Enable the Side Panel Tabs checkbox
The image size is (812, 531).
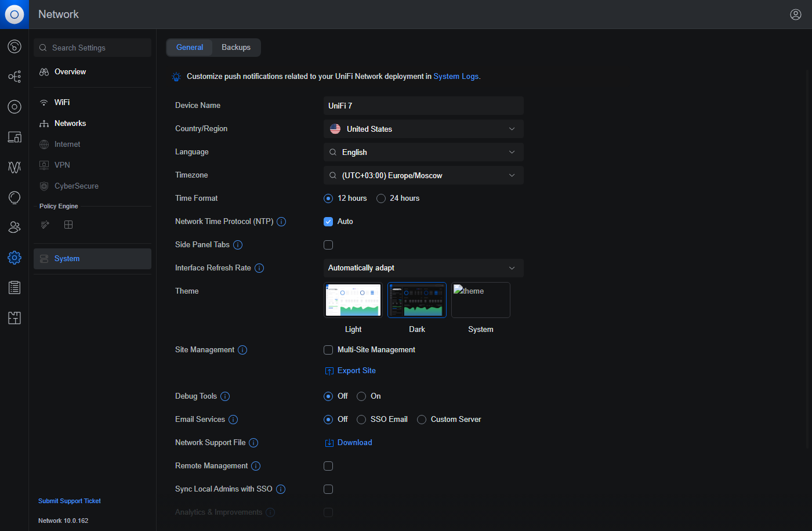click(x=328, y=245)
